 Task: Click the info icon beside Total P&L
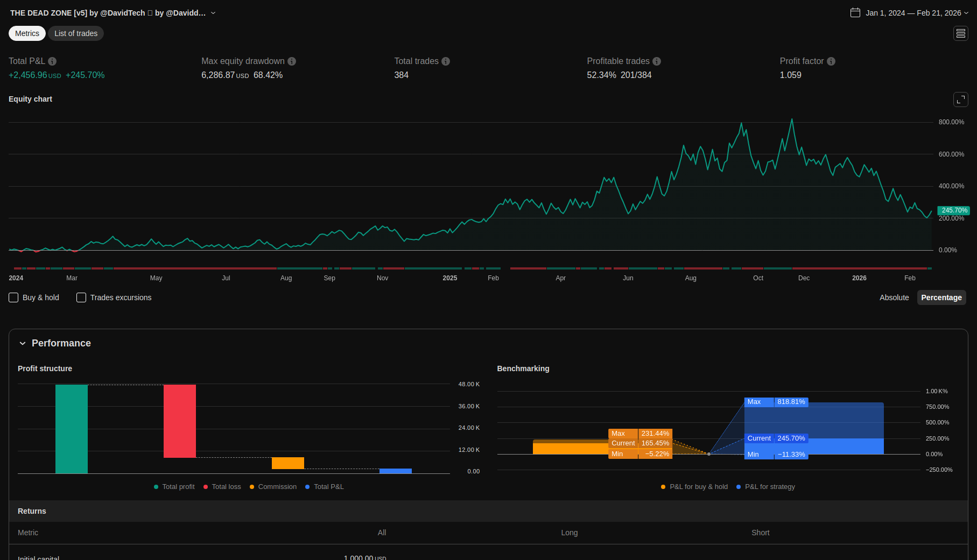(x=52, y=61)
